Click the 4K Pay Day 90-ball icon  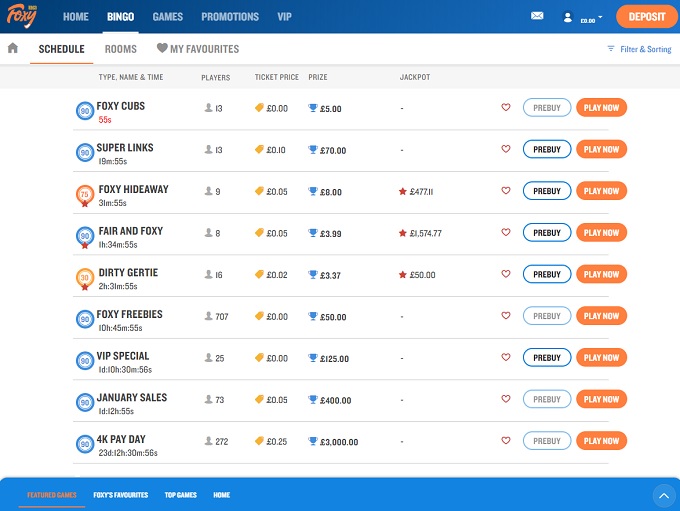tap(85, 444)
